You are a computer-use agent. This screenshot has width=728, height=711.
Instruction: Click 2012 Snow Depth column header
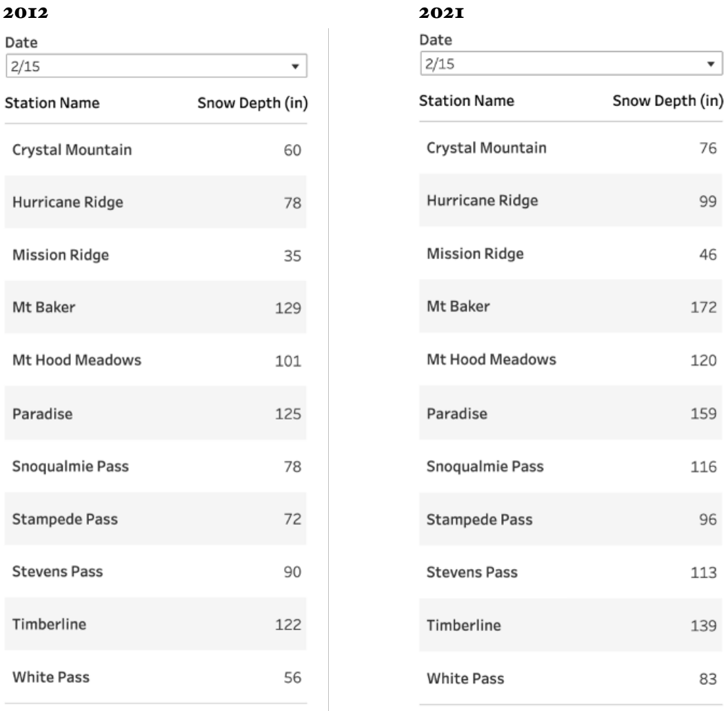coord(253,104)
